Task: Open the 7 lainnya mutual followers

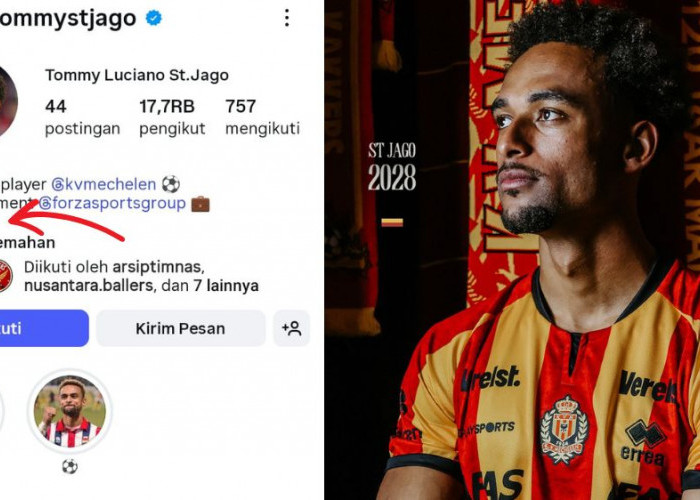Action: coord(226,286)
